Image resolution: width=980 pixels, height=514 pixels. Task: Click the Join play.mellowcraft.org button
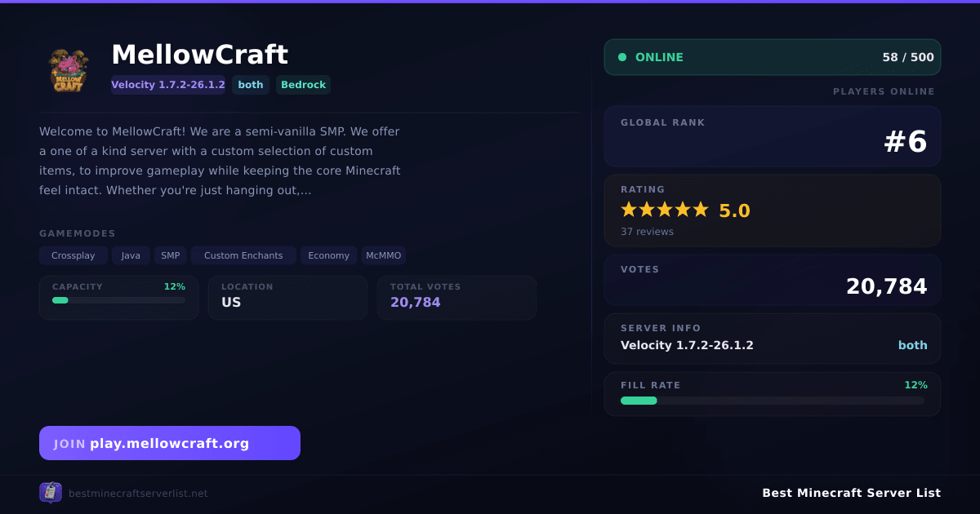tap(170, 443)
